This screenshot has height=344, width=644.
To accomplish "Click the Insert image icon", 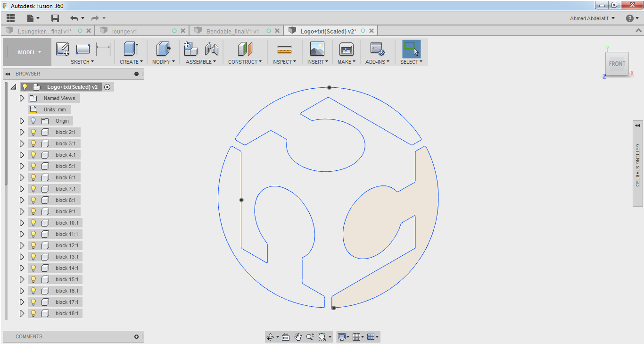I will 317,49.
